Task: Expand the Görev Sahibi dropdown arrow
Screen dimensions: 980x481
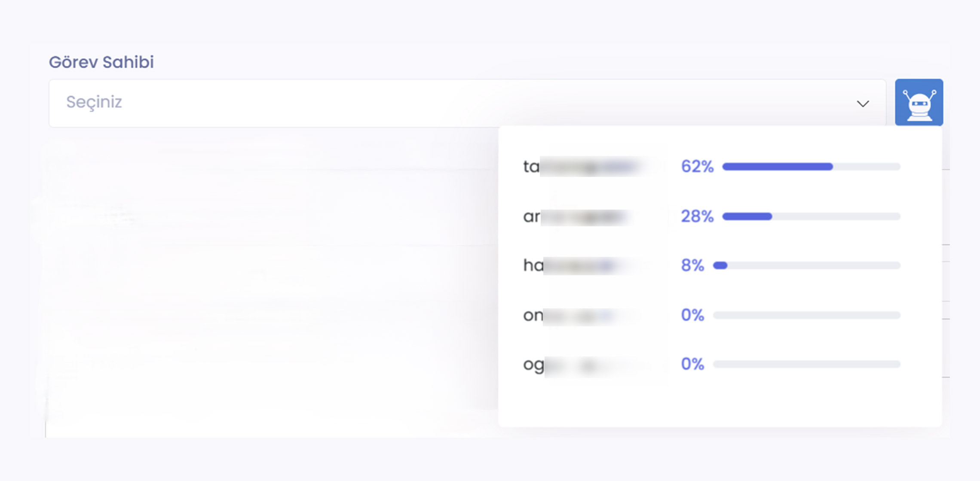Action: pos(862,104)
